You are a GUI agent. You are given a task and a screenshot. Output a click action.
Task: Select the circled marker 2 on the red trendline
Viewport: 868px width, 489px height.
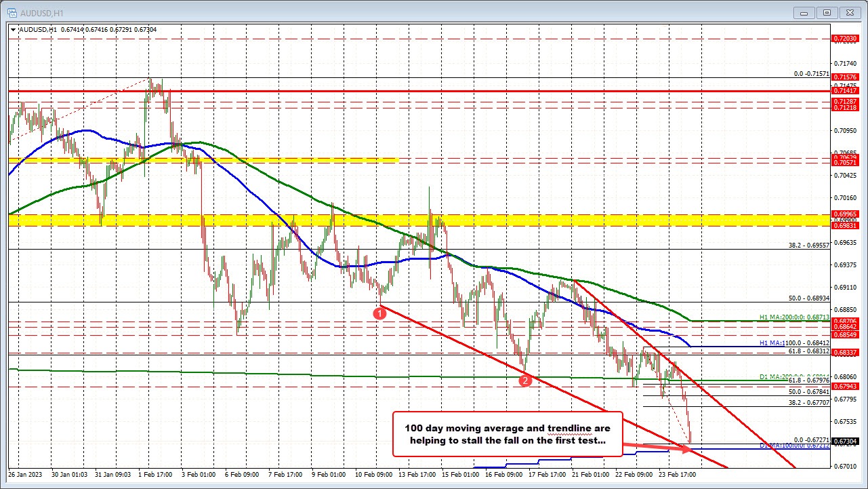coord(524,381)
